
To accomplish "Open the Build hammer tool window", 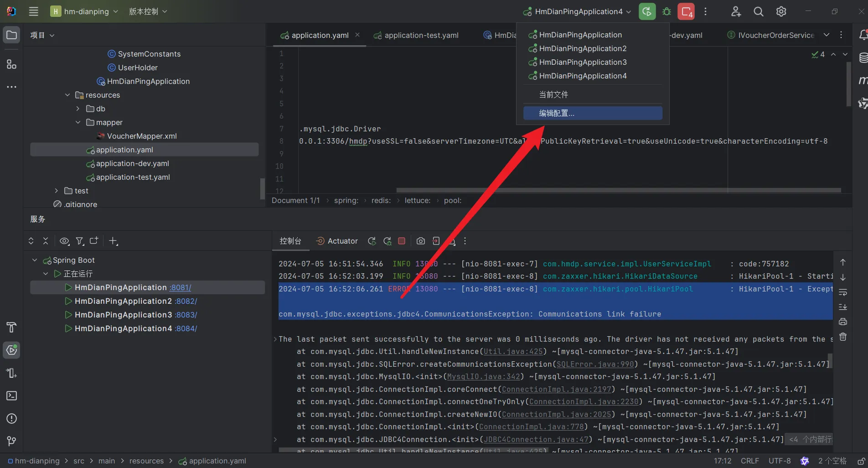I will 11,327.
